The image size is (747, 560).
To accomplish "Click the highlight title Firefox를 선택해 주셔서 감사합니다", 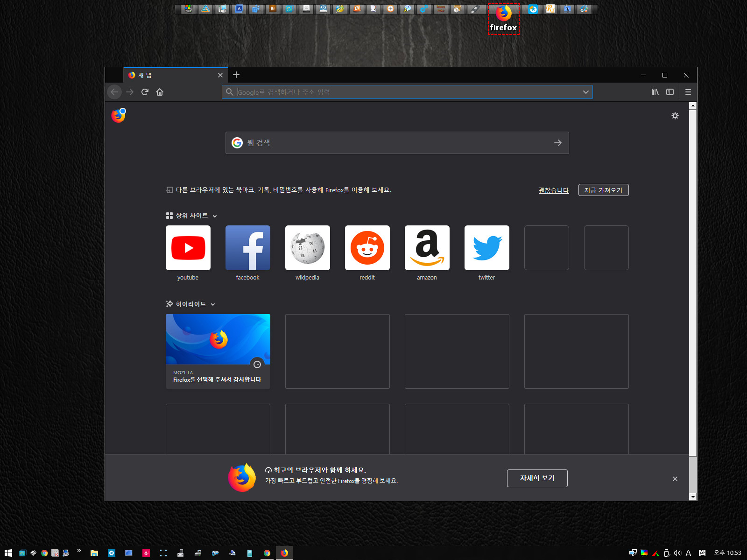I will coord(217,380).
